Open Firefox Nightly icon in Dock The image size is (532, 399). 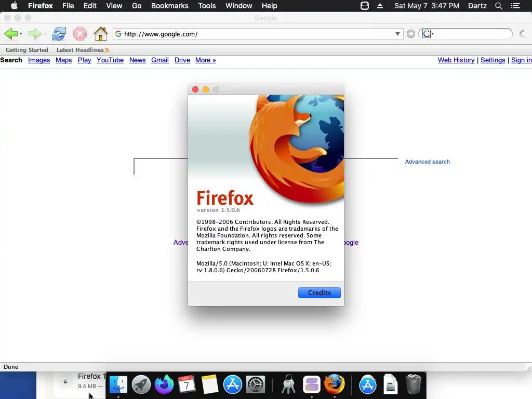[164, 384]
